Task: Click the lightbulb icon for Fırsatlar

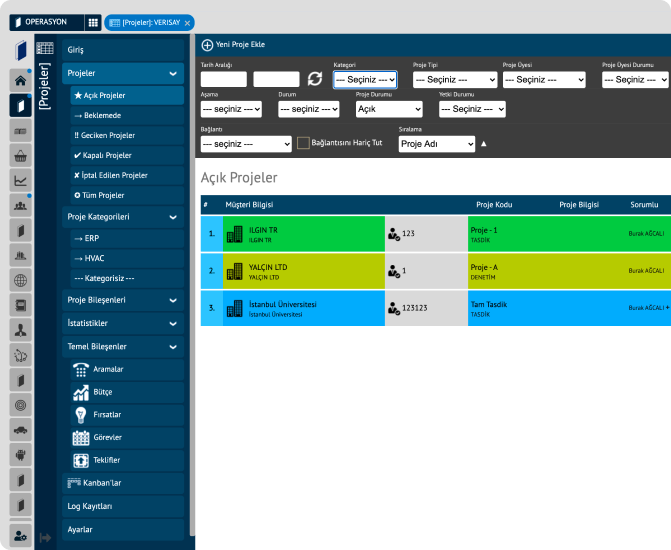Action: tap(81, 415)
